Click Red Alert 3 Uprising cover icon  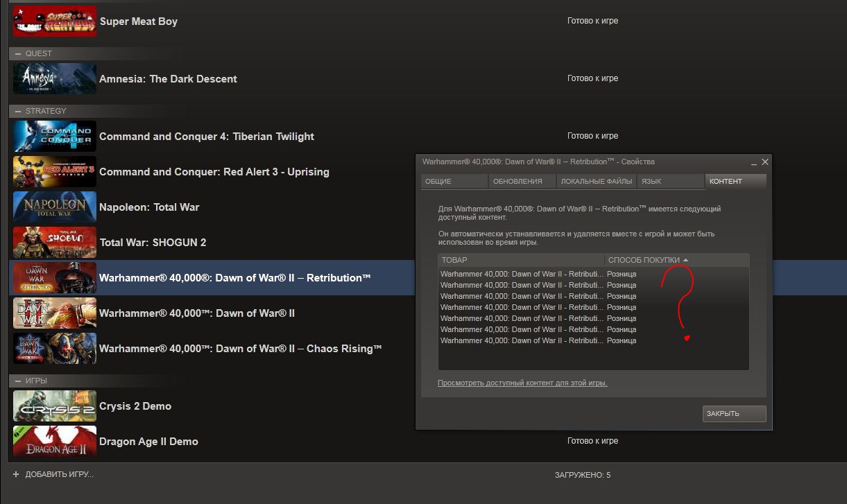[x=55, y=171]
